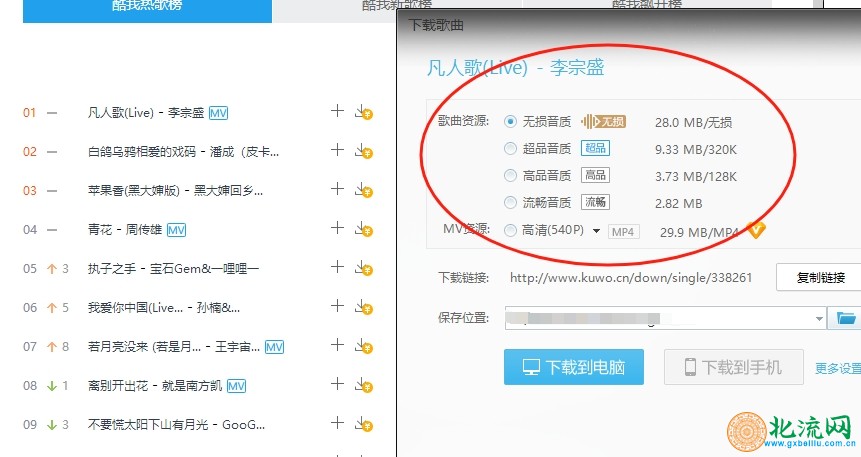The width and height of the screenshot is (861, 457).
Task: Click song title 若月亮没来
Action: tap(174, 347)
